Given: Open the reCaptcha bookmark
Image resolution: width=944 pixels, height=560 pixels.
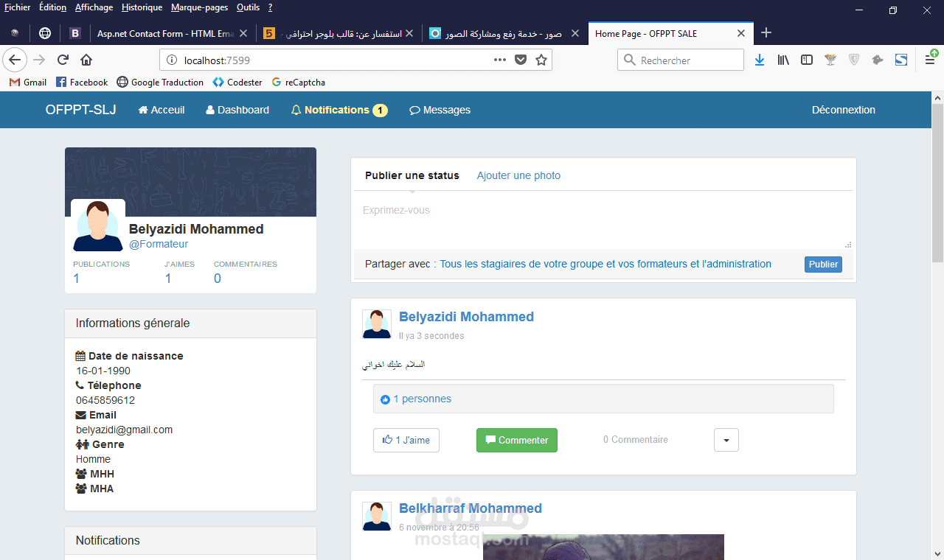Looking at the screenshot, I should click(299, 83).
